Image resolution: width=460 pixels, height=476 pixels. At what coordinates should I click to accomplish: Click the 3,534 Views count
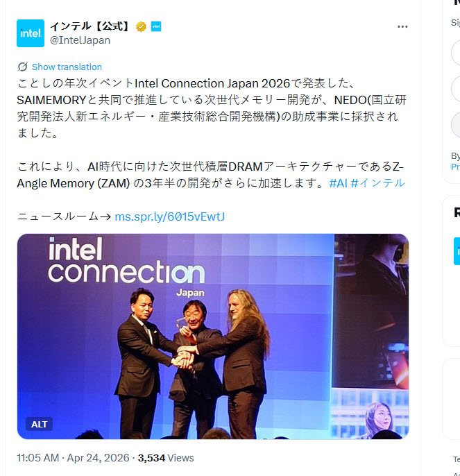166,458
